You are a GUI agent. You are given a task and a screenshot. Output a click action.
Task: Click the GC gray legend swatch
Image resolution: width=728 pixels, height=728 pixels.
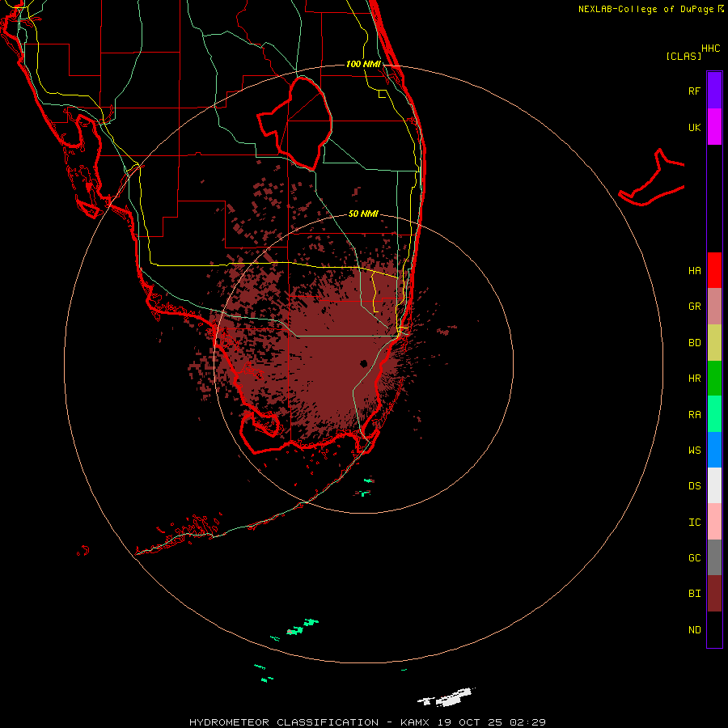714,557
